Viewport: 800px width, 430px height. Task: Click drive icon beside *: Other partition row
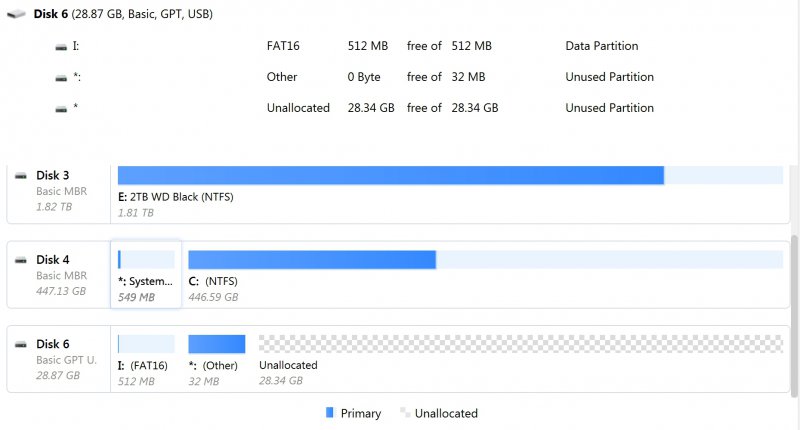coord(62,78)
